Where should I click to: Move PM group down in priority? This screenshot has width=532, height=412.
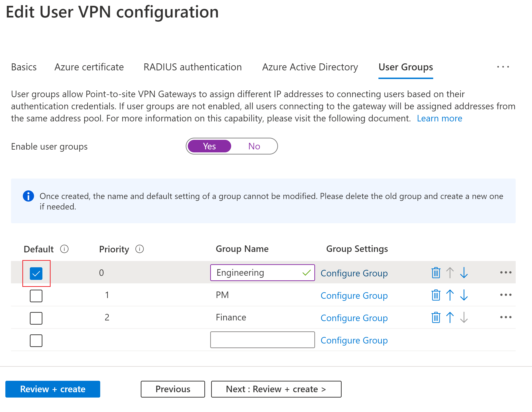click(x=464, y=295)
